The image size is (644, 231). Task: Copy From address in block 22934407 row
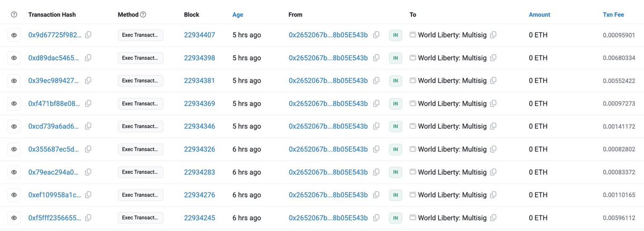(x=377, y=35)
